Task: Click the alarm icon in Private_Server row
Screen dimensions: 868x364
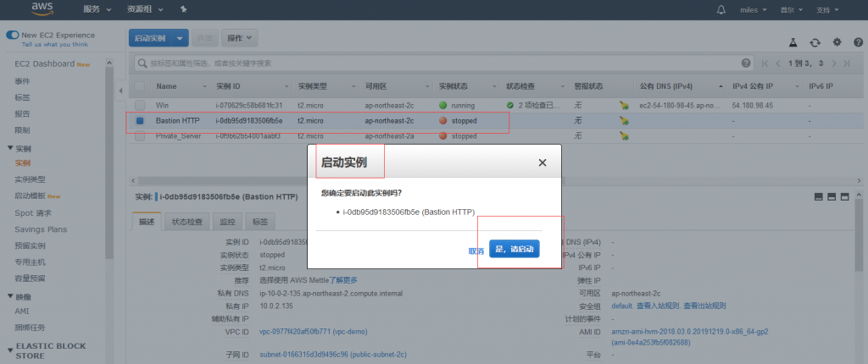Action: pyautogui.click(x=624, y=135)
